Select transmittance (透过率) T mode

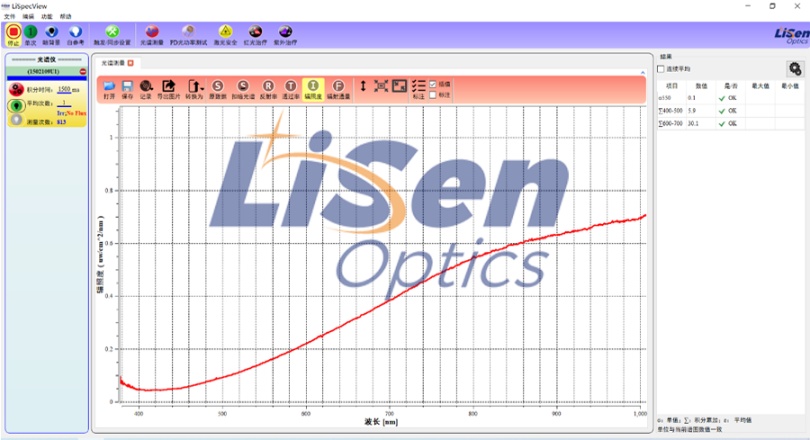[291, 89]
